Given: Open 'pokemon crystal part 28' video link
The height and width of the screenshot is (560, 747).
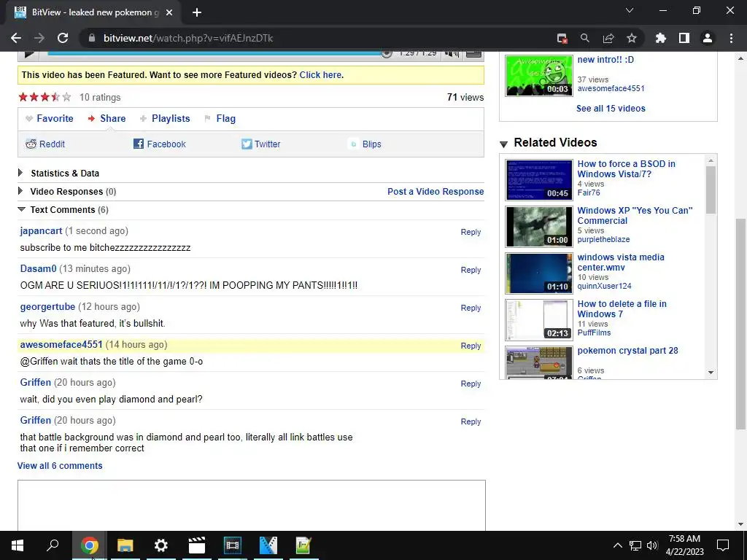Looking at the screenshot, I should [x=627, y=351].
